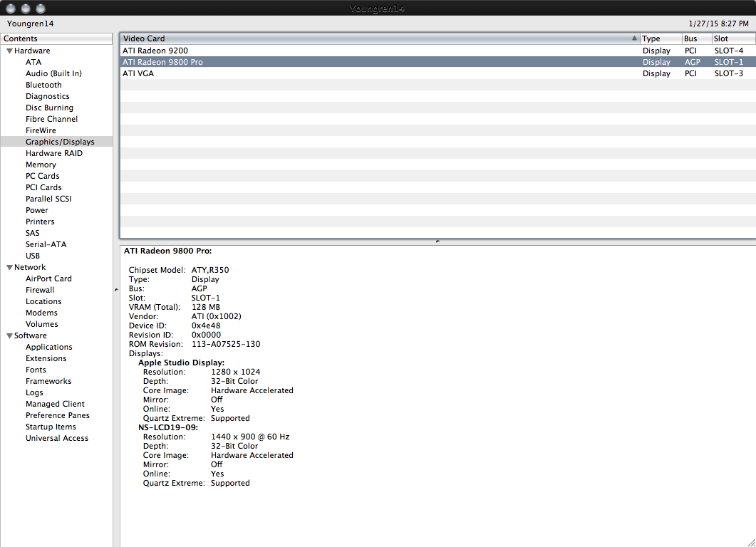Select Locations under Network
This screenshot has height=547, width=756.
point(43,302)
